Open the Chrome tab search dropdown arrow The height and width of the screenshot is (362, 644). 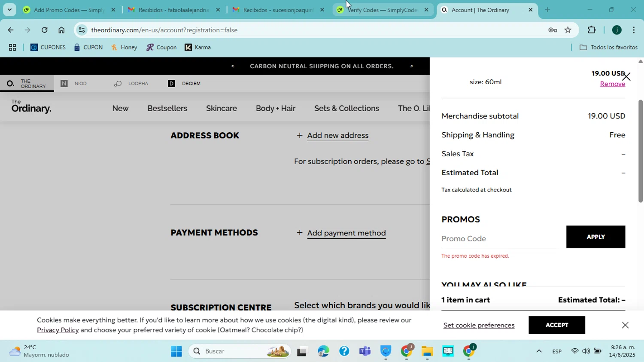(x=9, y=9)
